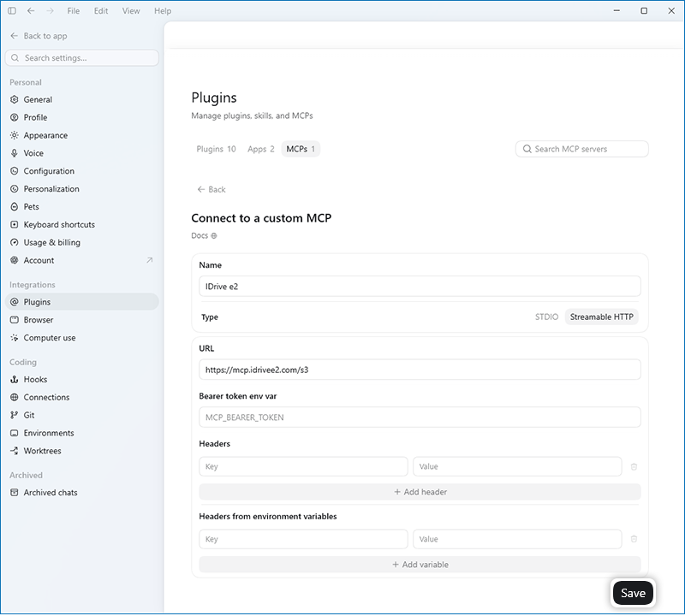Focus the Headers Value field
685x616 pixels.
(x=517, y=467)
